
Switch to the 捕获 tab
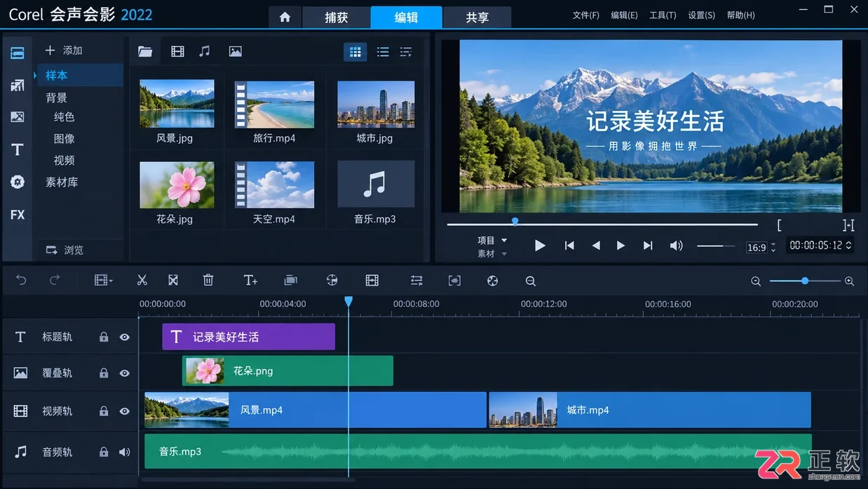click(337, 17)
